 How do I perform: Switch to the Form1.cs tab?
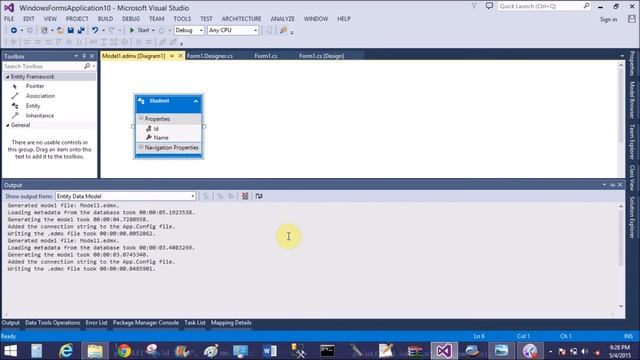[266, 56]
